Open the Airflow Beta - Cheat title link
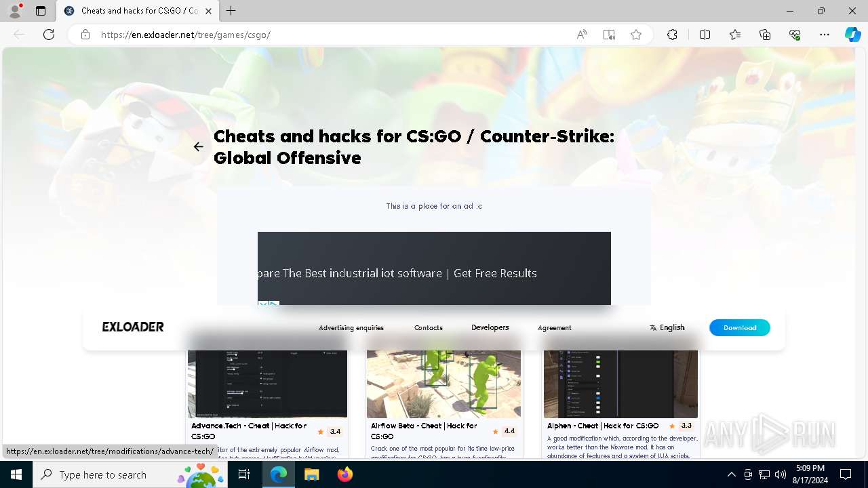This screenshot has height=488, width=868. (424, 431)
